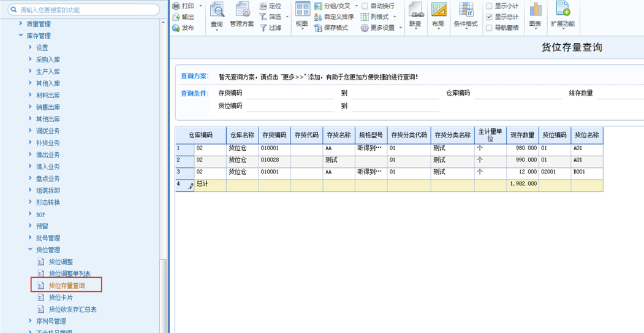
Task: Open the Chart (图表) icon
Action: [536, 10]
